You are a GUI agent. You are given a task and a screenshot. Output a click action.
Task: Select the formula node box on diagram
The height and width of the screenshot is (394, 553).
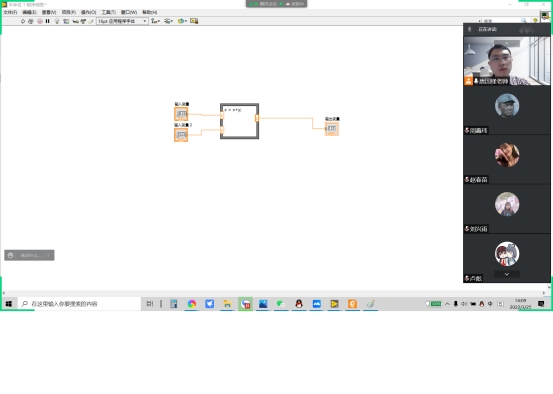click(x=239, y=121)
